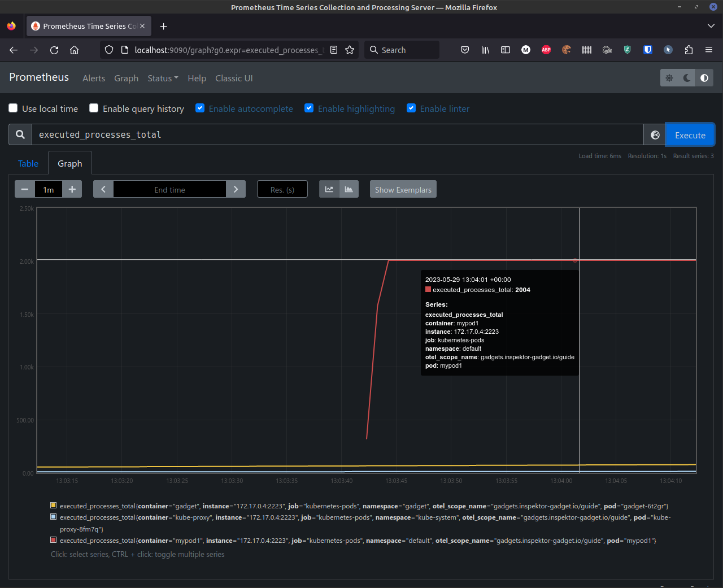Decrease the time range with minus button
The width and height of the screenshot is (723, 588).
[25, 189]
